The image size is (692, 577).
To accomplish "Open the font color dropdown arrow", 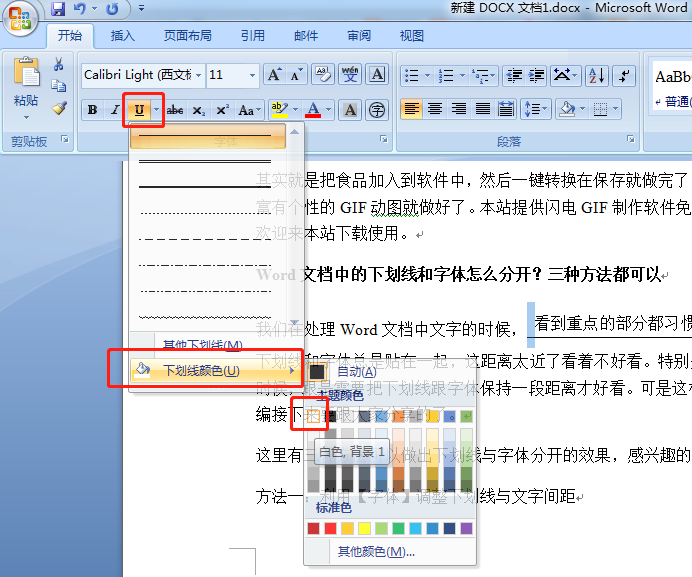I will tap(329, 110).
